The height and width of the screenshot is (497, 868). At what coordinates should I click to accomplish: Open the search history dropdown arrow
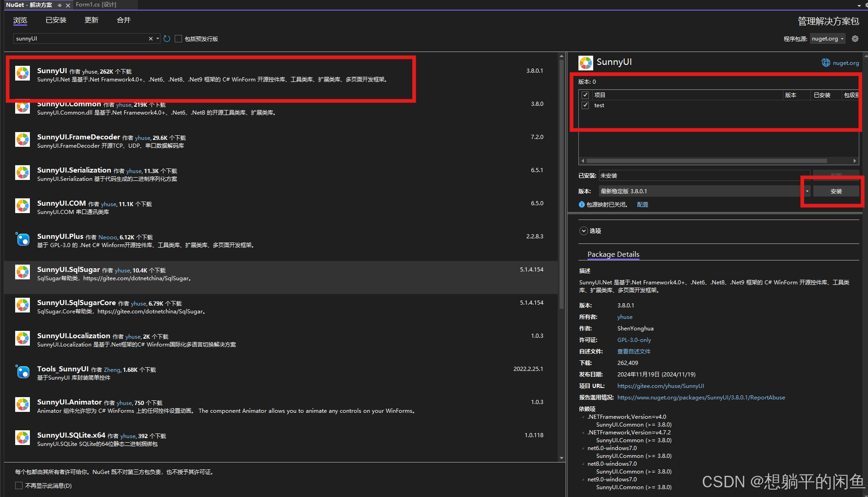[x=158, y=39]
